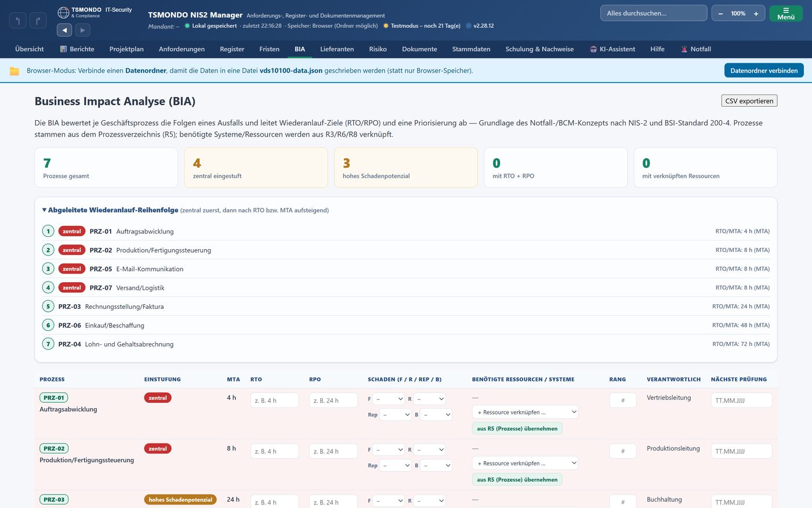812x508 pixels.
Task: Click the chart icon beside Berichte
Action: point(63,49)
